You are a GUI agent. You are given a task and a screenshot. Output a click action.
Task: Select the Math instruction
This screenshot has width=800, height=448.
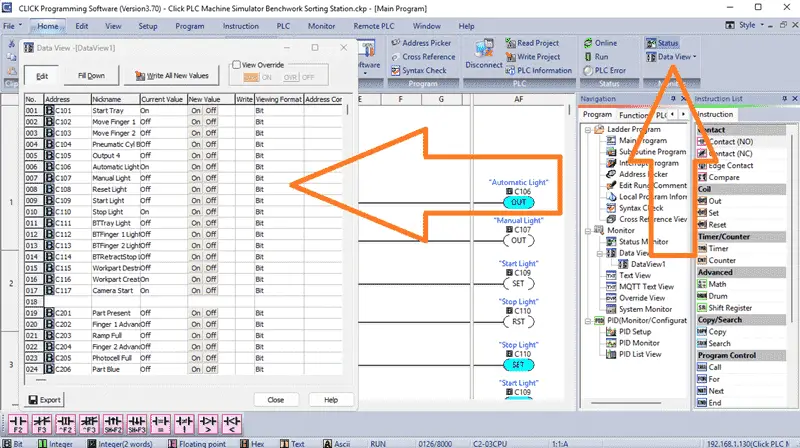click(x=712, y=284)
